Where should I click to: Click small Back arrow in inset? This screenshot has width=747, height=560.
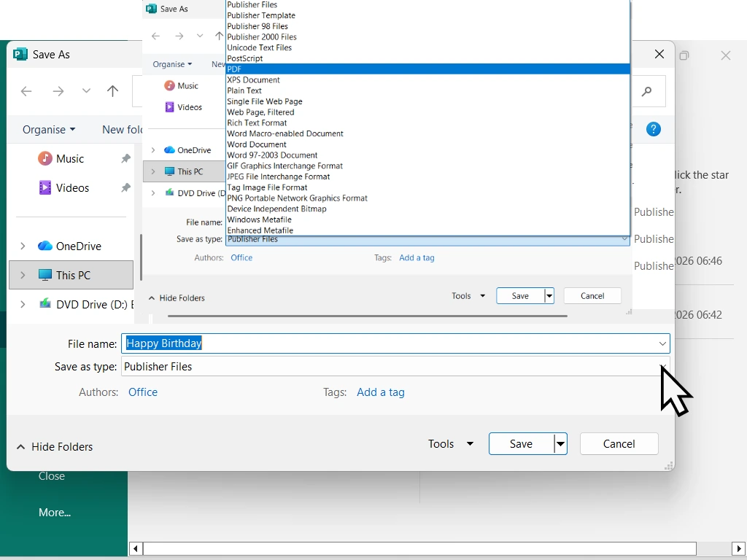(156, 36)
